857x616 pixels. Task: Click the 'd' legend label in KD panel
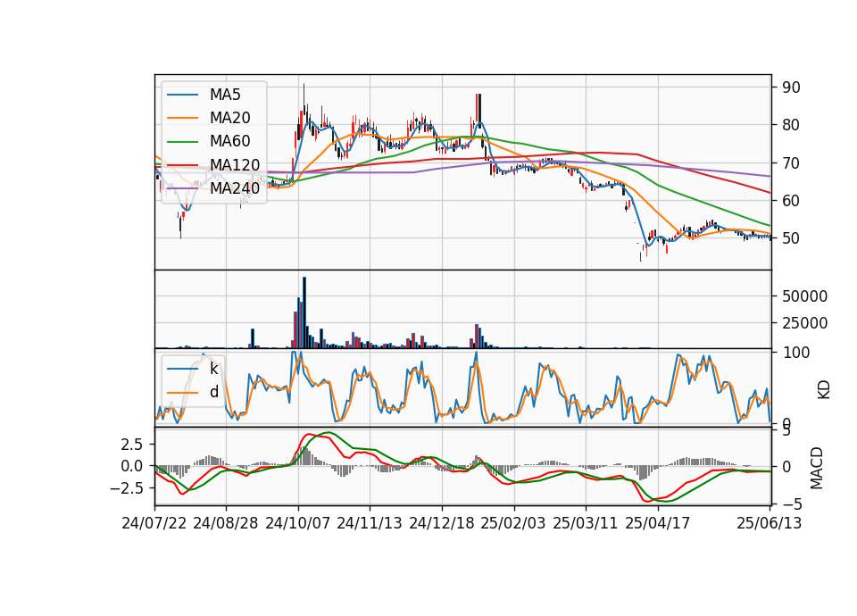[213, 393]
